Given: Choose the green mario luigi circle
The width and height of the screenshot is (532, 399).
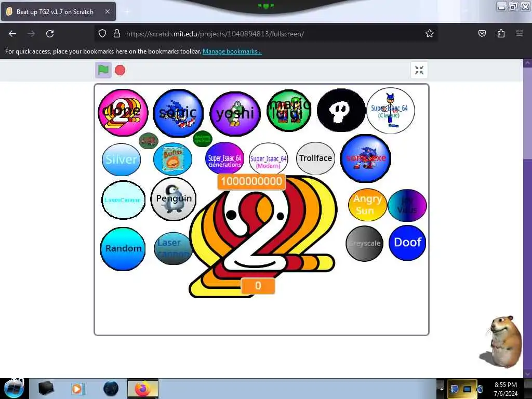Looking at the screenshot, I should (x=289, y=110).
